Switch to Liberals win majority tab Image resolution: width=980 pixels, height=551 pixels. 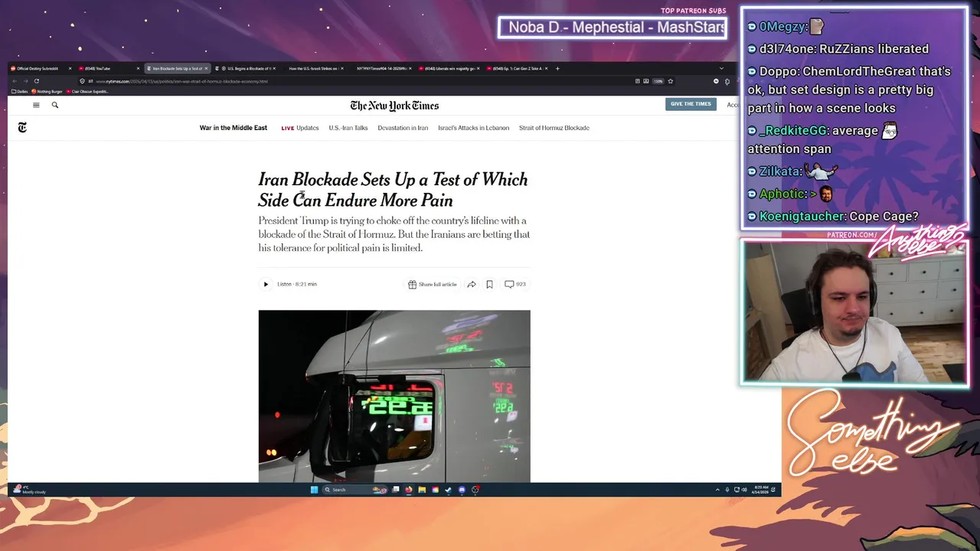coord(448,69)
